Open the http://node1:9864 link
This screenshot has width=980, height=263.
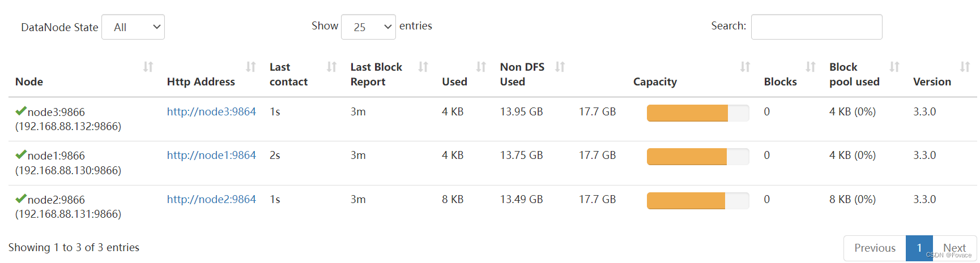pos(211,156)
